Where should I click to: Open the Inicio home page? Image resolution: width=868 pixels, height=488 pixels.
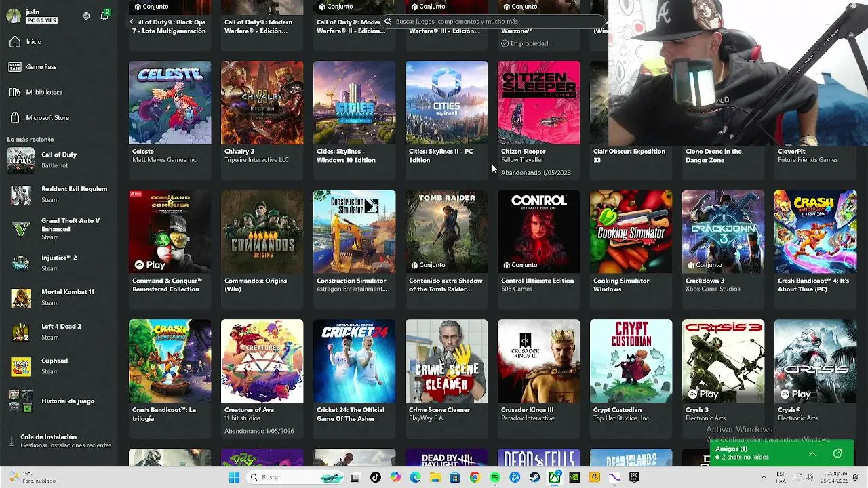tap(58, 42)
